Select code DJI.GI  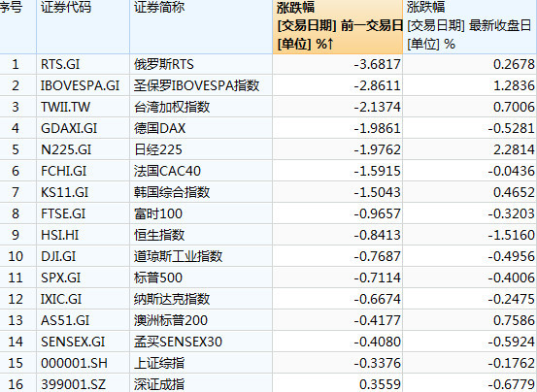coord(58,256)
